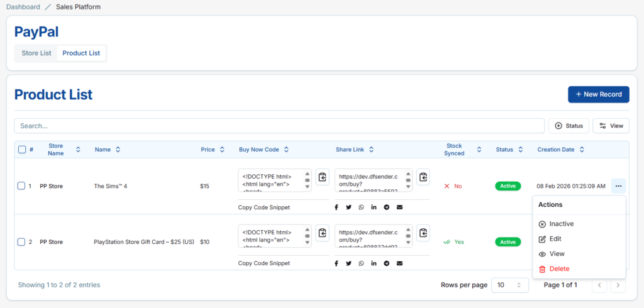Share PlayStation Gift Card on LinkedIn

point(374,263)
